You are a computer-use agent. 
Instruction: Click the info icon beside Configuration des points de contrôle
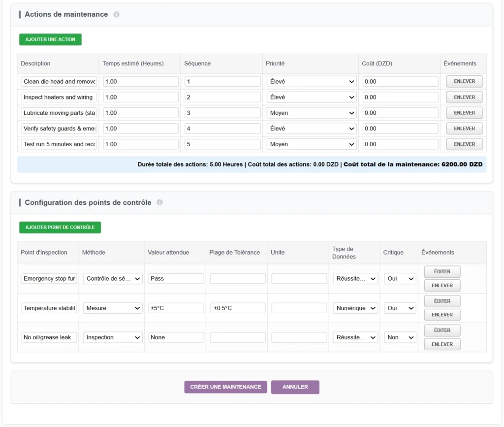click(x=159, y=202)
